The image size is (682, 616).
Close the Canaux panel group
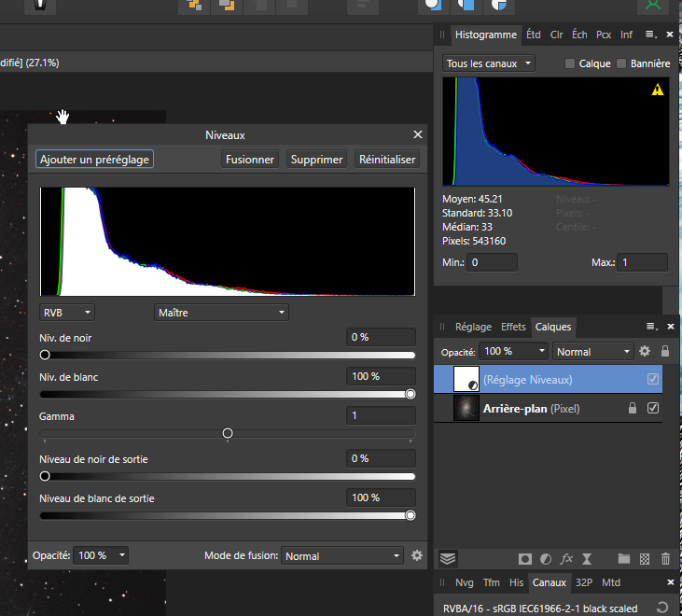coord(670,582)
